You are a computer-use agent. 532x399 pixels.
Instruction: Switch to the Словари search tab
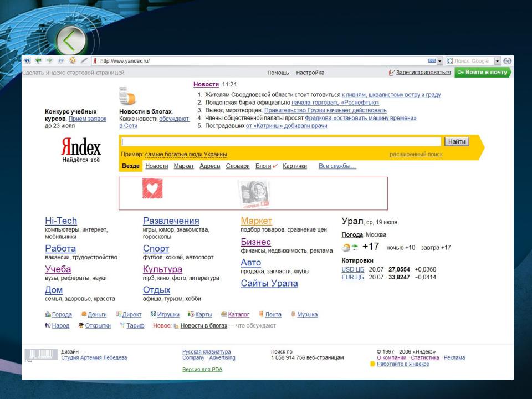238,166
